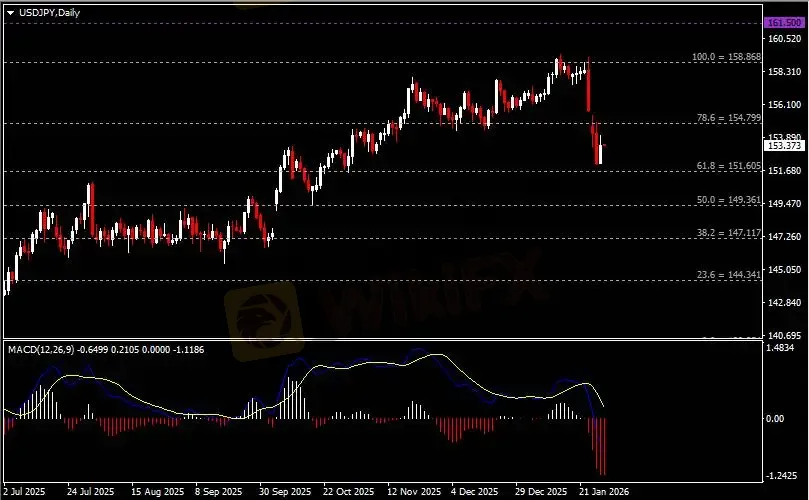The width and height of the screenshot is (809, 500).
Task: Click price axis value 158.310
Action: click(x=784, y=72)
